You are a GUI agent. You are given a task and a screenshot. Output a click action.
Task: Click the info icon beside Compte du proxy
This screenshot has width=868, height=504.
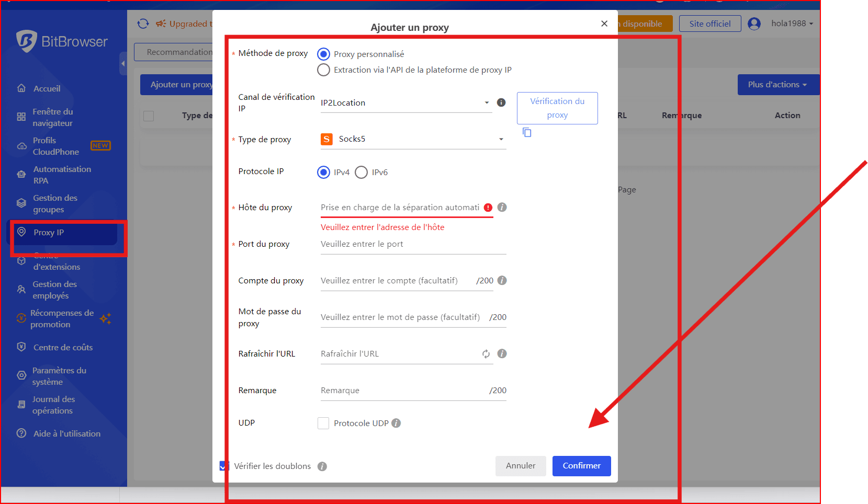coord(502,281)
